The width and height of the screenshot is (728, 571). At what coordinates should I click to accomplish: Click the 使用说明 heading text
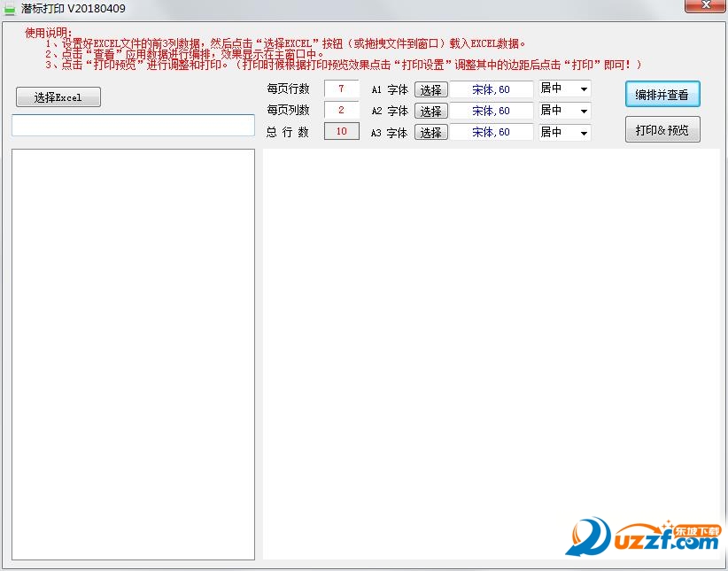(x=49, y=33)
